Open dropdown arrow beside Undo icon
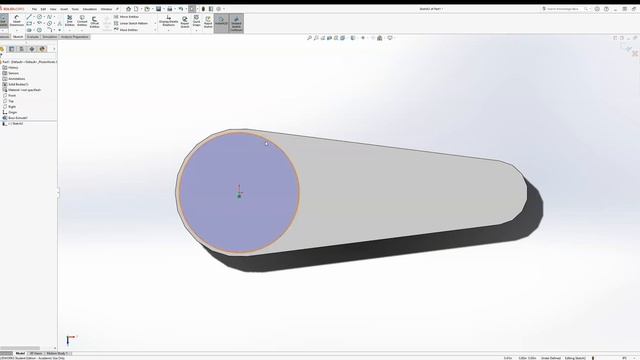This screenshot has width=640, height=360. [x=186, y=9]
